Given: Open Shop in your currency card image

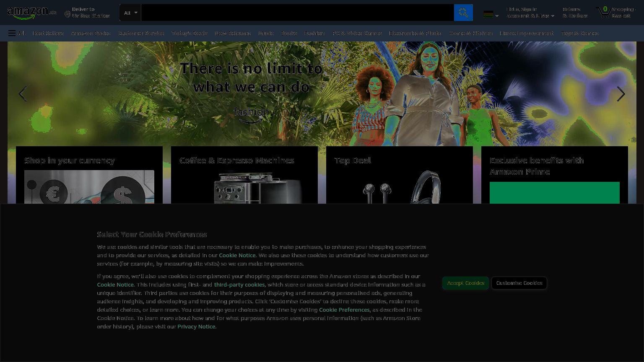Looking at the screenshot, I should coord(89,187).
